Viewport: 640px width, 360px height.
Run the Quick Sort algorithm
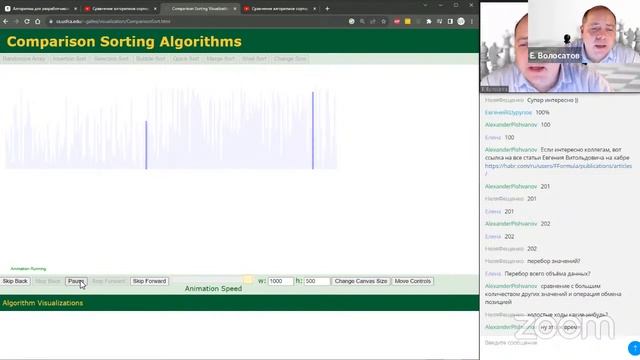coord(186,59)
